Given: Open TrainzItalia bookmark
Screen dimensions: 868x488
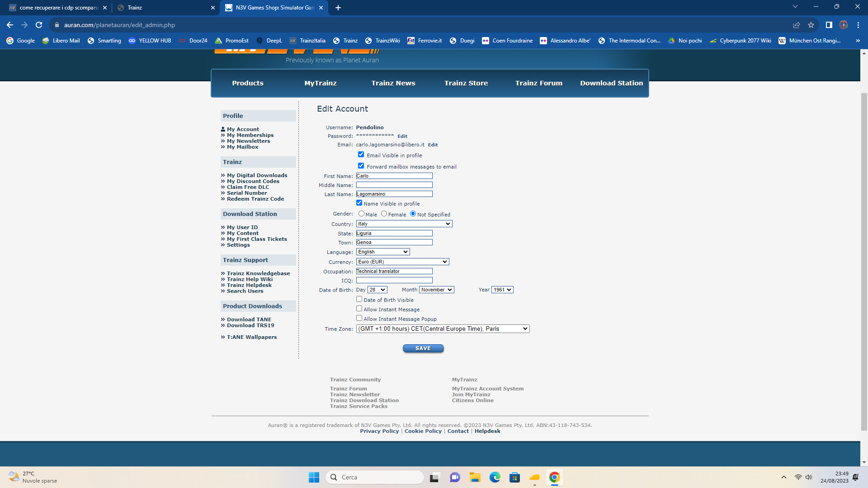Looking at the screenshot, I should click(307, 41).
